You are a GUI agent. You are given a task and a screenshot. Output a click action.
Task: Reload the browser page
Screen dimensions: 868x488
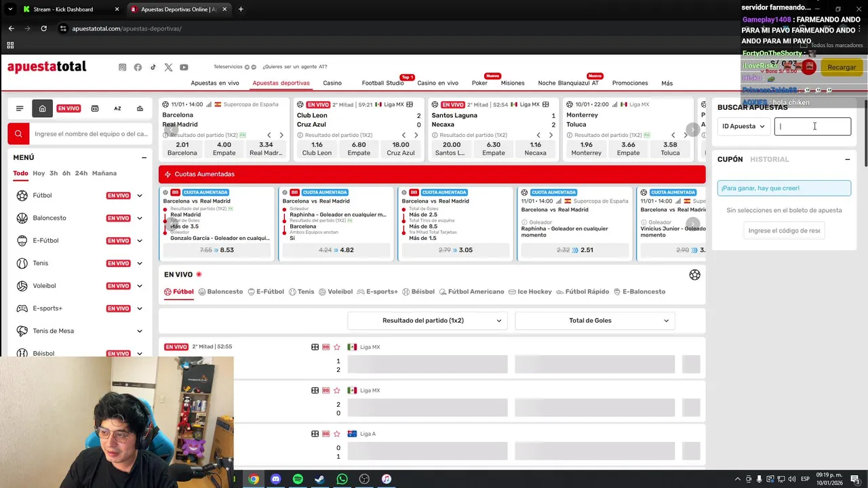pyautogui.click(x=43, y=28)
